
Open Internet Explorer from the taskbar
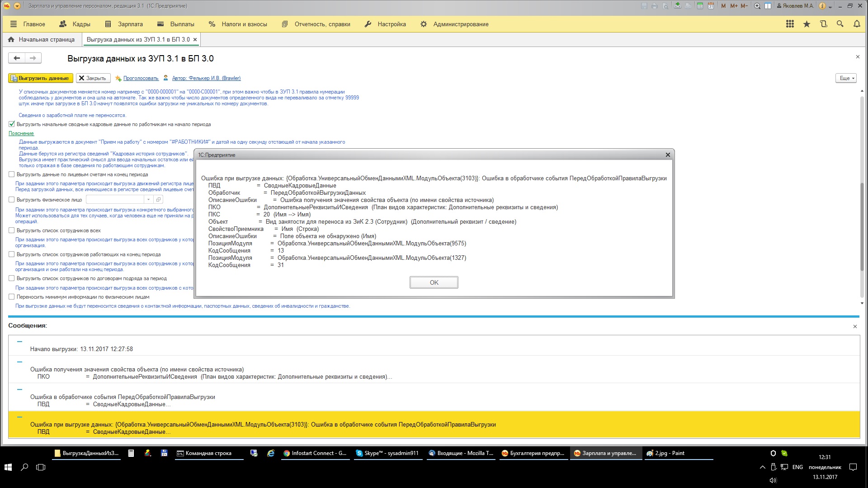[x=270, y=453]
